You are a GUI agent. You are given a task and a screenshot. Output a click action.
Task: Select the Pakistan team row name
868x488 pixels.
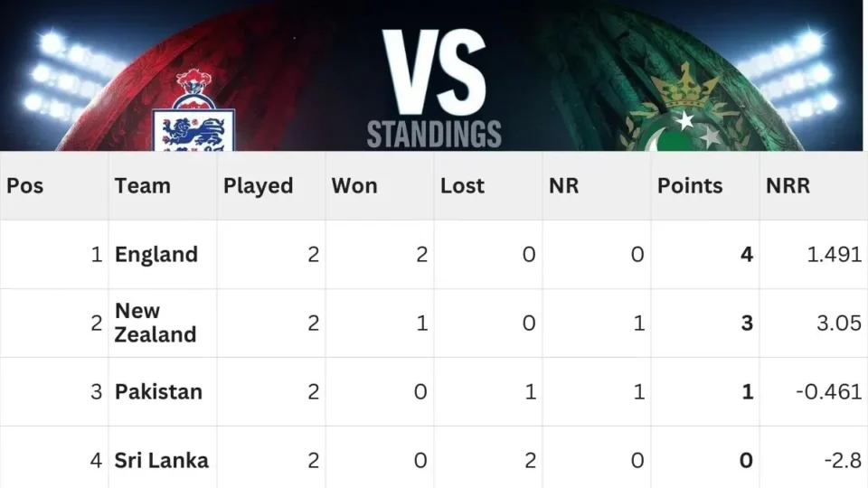click(158, 392)
